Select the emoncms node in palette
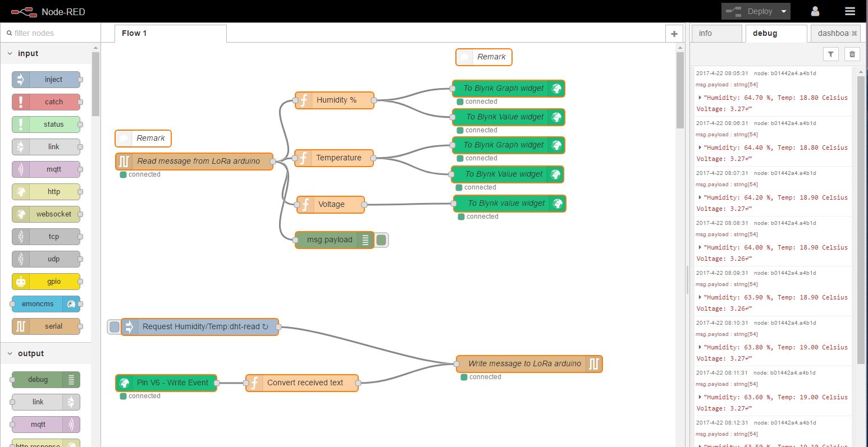 [46, 304]
